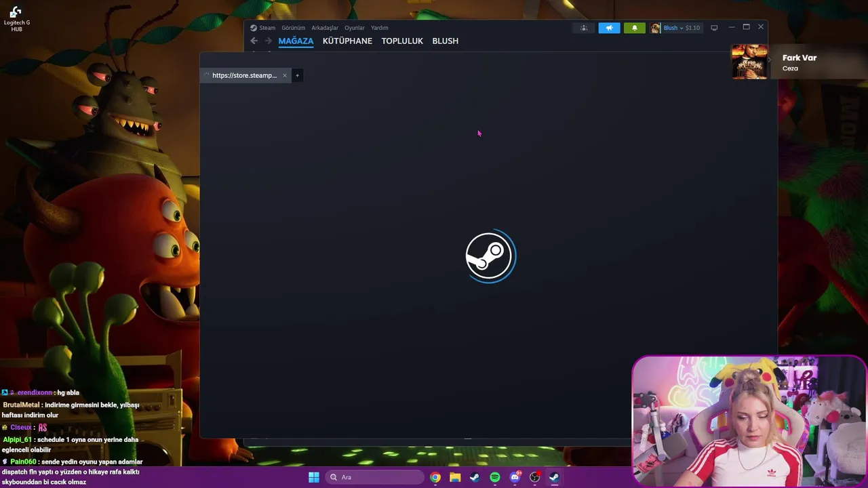Click the back navigation arrow in Steam
The width and height of the screenshot is (868, 488).
(254, 41)
